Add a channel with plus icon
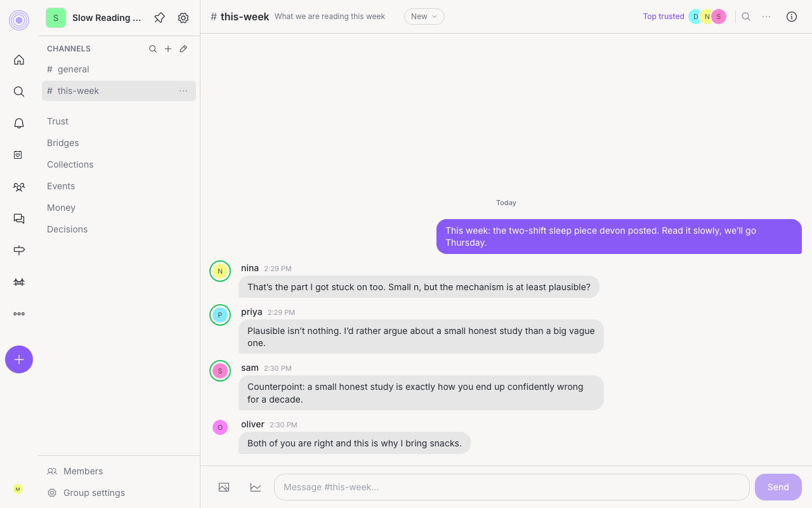The height and width of the screenshot is (508, 812). pyautogui.click(x=168, y=49)
